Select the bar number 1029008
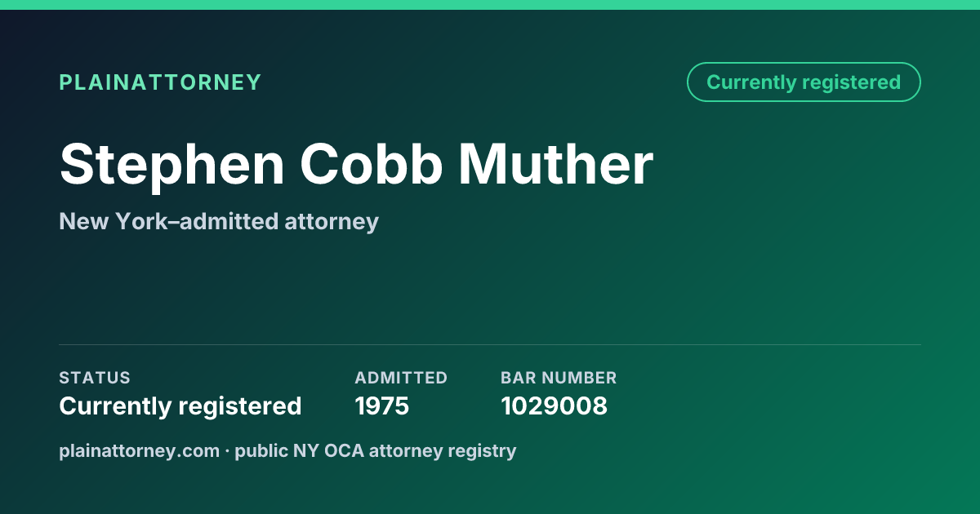Viewport: 980px width, 514px height. 554,406
